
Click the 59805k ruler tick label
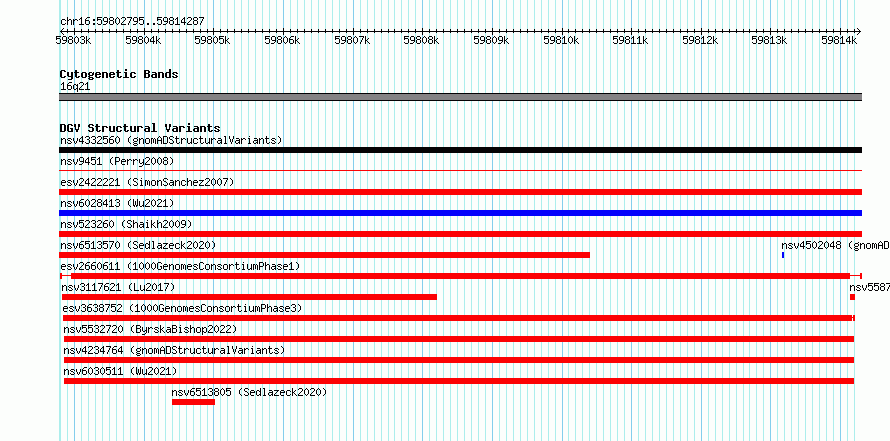(213, 40)
